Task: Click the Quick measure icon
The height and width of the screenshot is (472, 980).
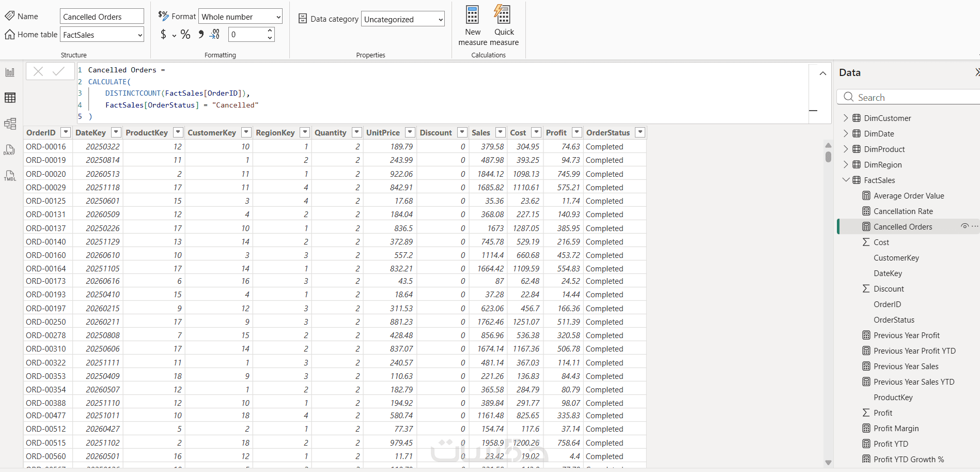Action: click(x=503, y=25)
